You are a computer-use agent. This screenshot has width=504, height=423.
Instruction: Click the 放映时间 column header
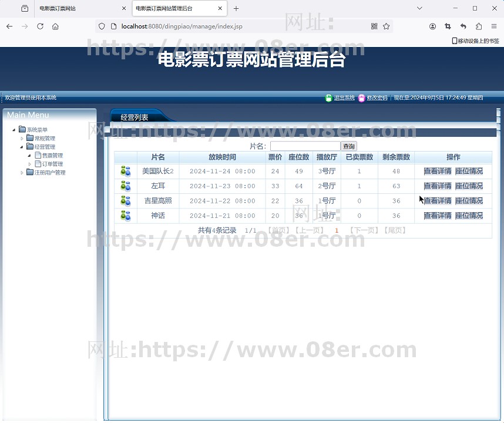pos(222,157)
